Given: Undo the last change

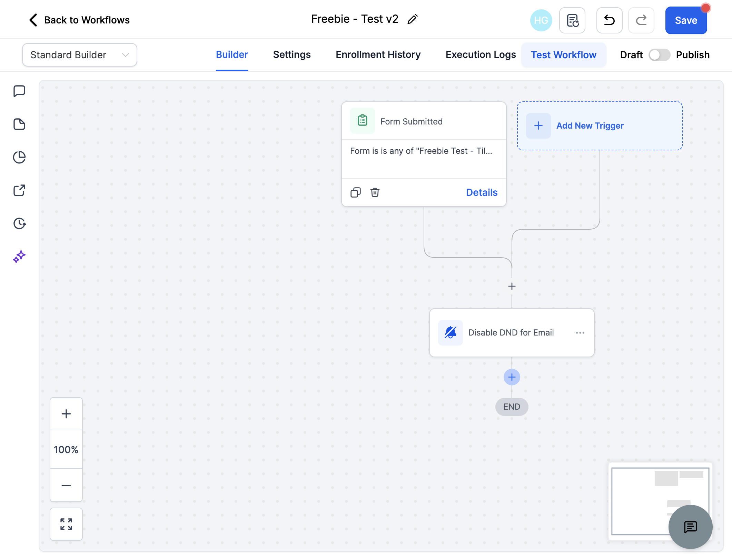Looking at the screenshot, I should pyautogui.click(x=610, y=20).
